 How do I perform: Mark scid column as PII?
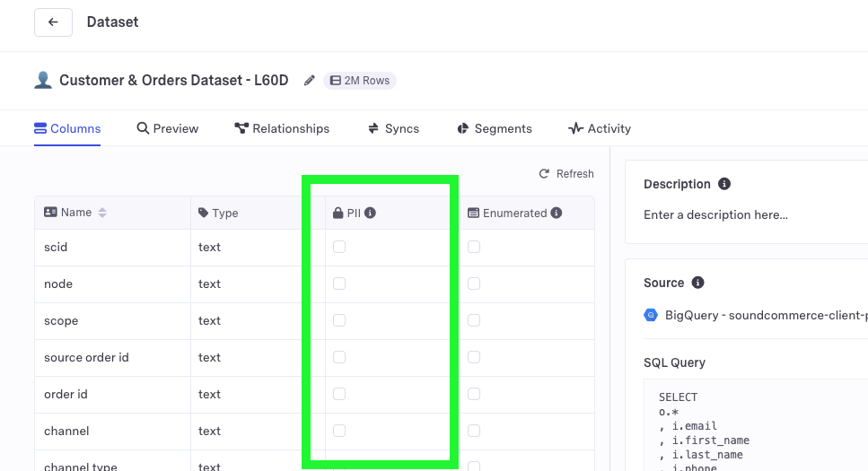339,247
